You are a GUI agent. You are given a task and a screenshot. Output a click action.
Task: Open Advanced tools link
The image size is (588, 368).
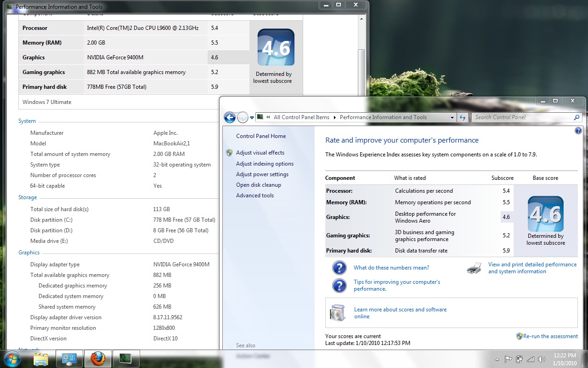click(x=255, y=195)
